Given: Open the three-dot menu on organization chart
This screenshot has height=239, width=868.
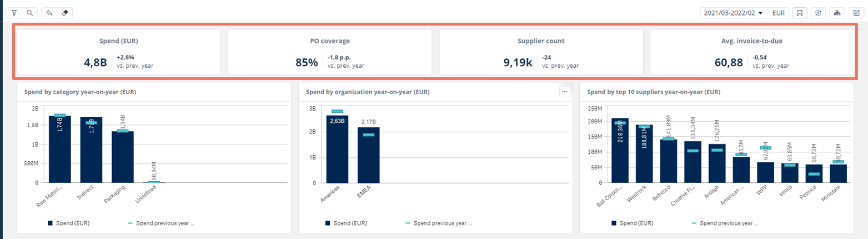Looking at the screenshot, I should (565, 92).
